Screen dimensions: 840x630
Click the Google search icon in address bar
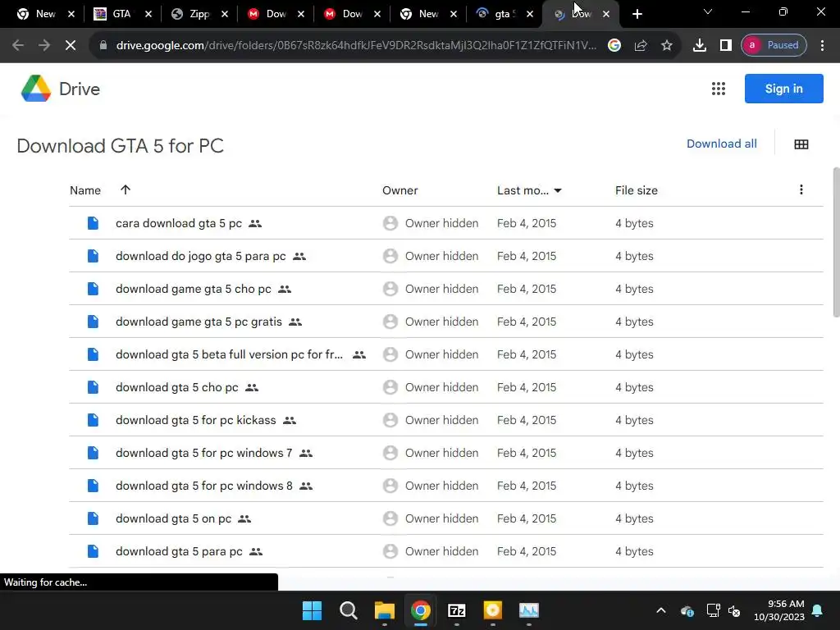pos(614,45)
